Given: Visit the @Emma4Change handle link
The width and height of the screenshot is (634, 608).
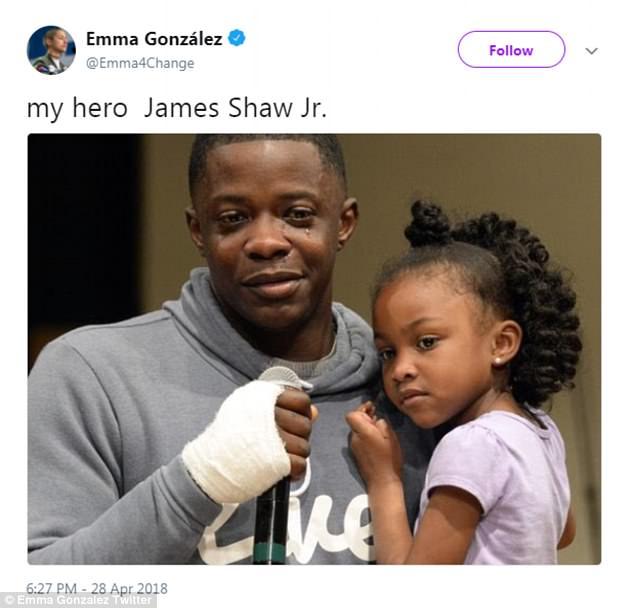Looking at the screenshot, I should [x=140, y=63].
